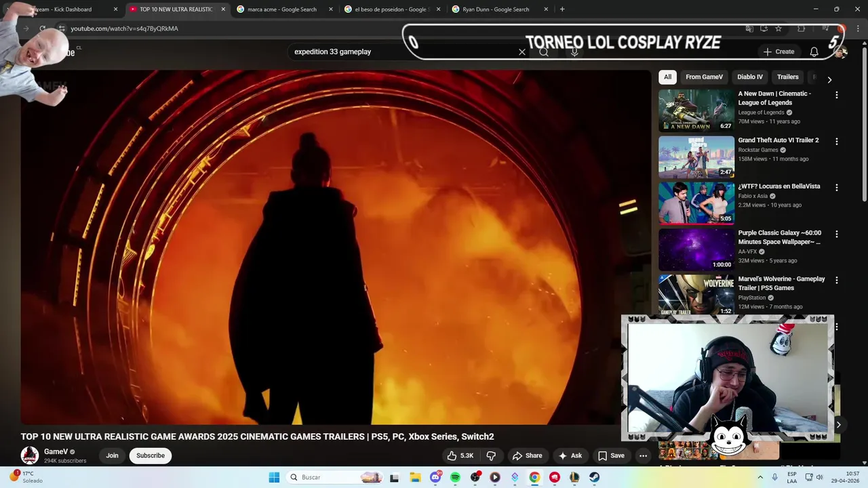Click the system tray microphone icon

[774, 477]
